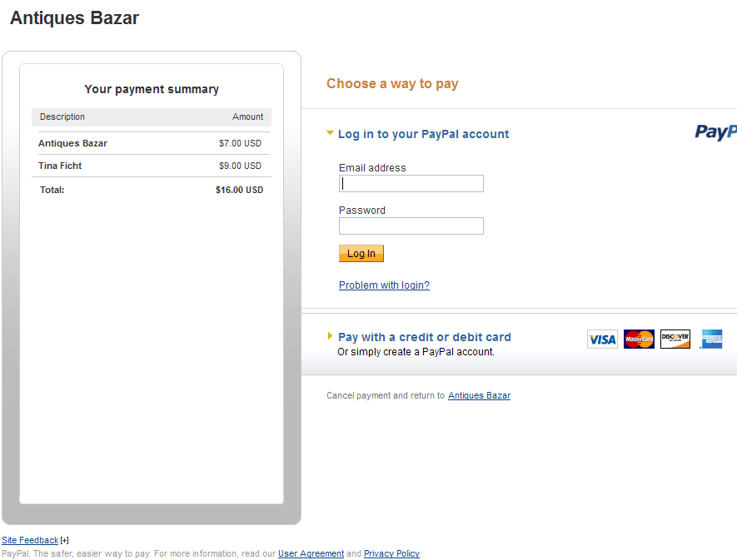
Task: Click the Visa card icon
Action: (602, 339)
